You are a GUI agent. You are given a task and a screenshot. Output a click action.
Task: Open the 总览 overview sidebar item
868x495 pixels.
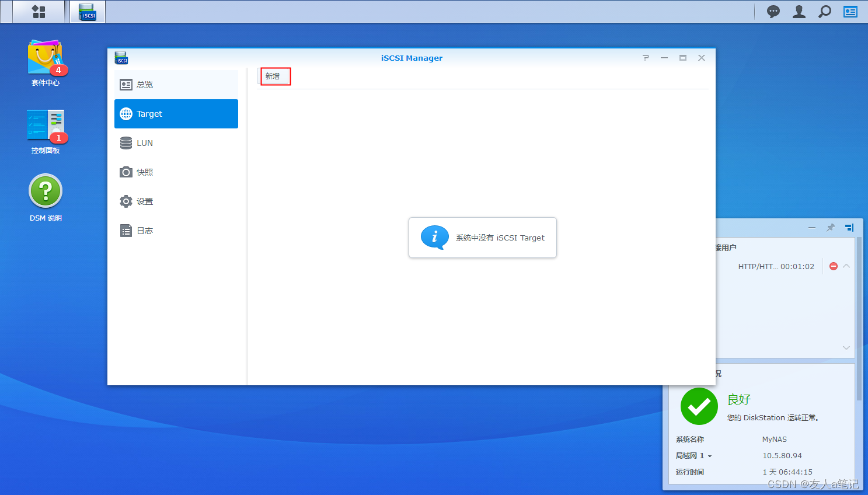(x=176, y=85)
